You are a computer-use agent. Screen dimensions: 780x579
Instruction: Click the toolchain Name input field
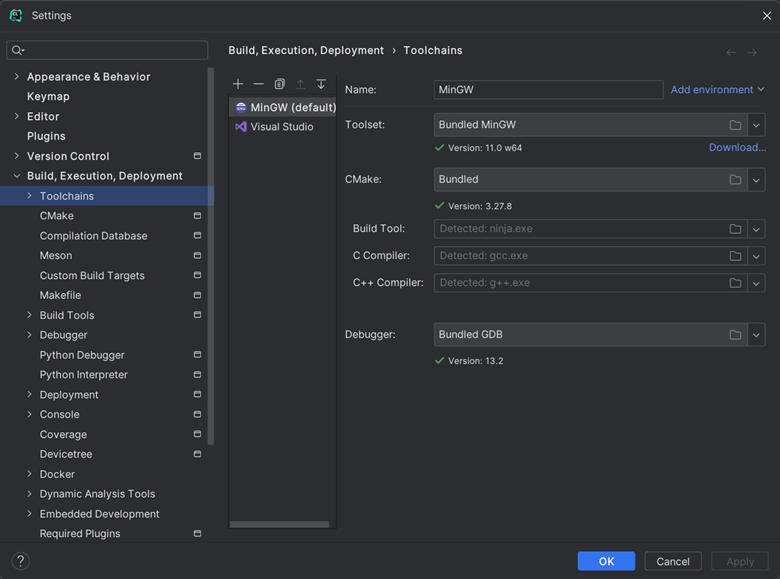click(548, 90)
